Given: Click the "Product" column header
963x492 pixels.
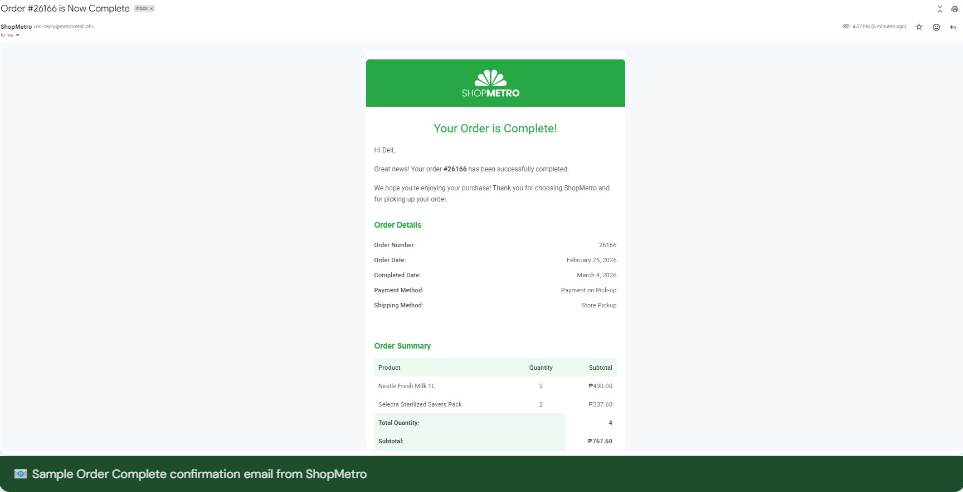Looking at the screenshot, I should point(389,367).
